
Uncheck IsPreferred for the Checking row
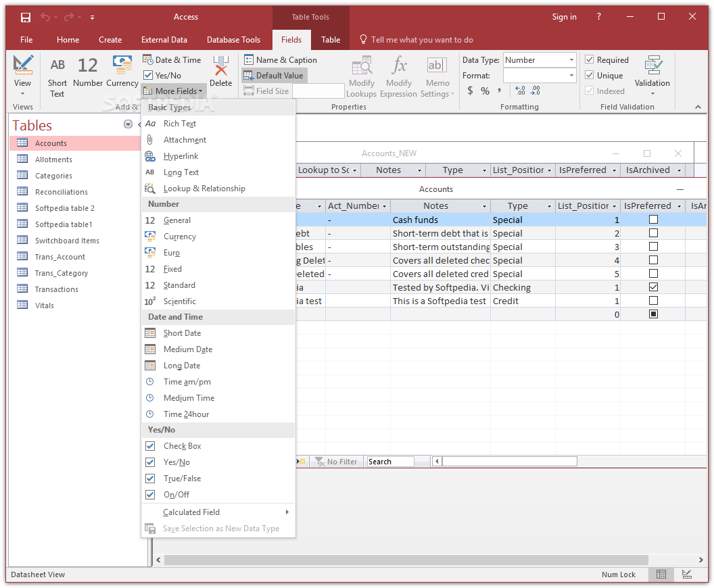[x=653, y=287]
